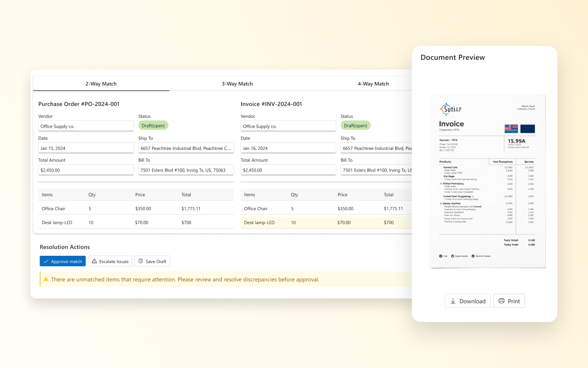
Task: Click the SutiAP logo in invoice preview
Action: click(x=452, y=109)
